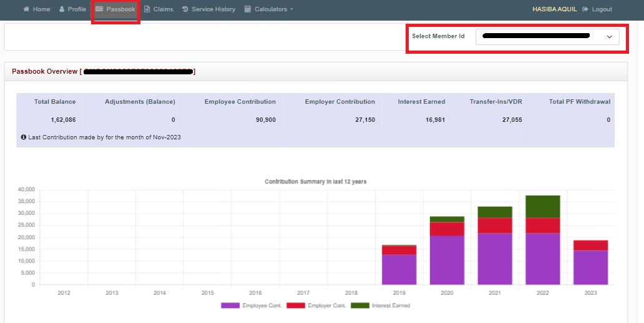This screenshot has height=323, width=644.
Task: Click HASIBA AQUIL username
Action: pos(554,9)
